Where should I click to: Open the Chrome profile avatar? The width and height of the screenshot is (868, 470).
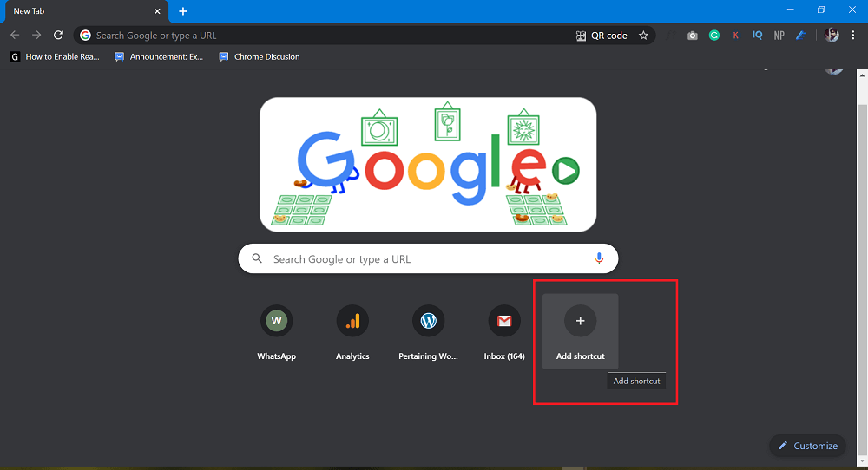(832, 36)
